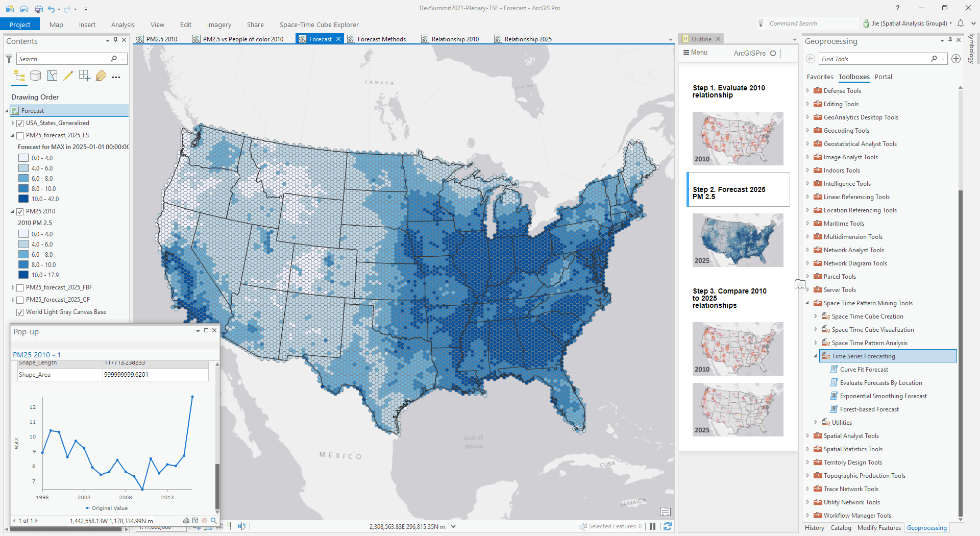Collapse the Time Series Forecasting toolset

point(815,356)
